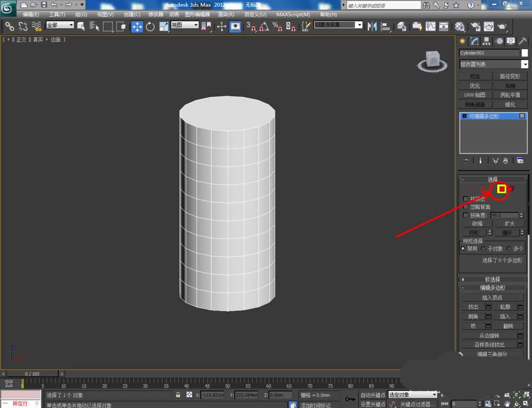Select the Move tool in the main toolbar
Viewport: 532px width, 408px height.
coord(137,26)
